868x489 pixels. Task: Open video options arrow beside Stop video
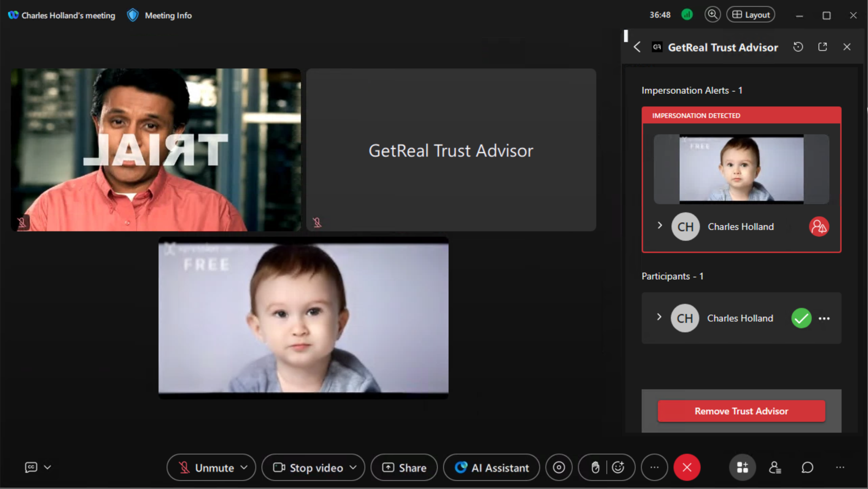pyautogui.click(x=353, y=467)
